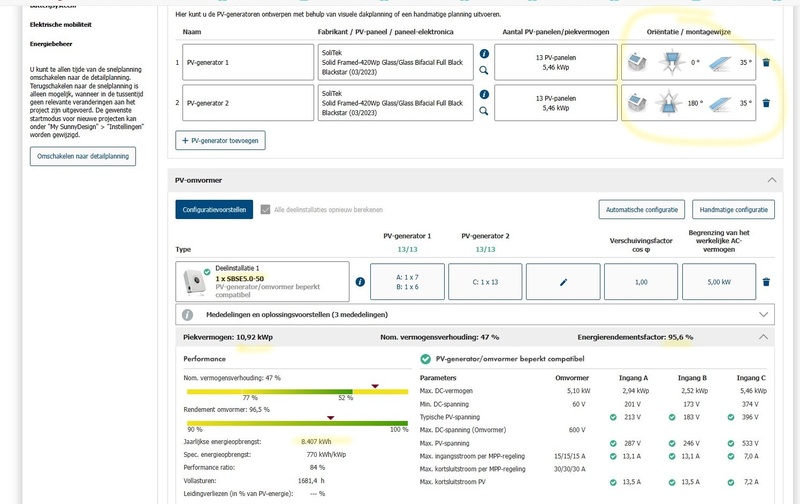
Task: Edit inverter string configuration with pencil
Action: coord(563,282)
